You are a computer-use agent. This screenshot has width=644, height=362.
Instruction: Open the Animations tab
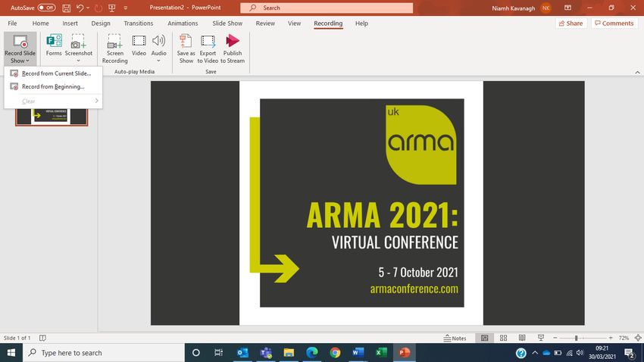[x=183, y=23]
